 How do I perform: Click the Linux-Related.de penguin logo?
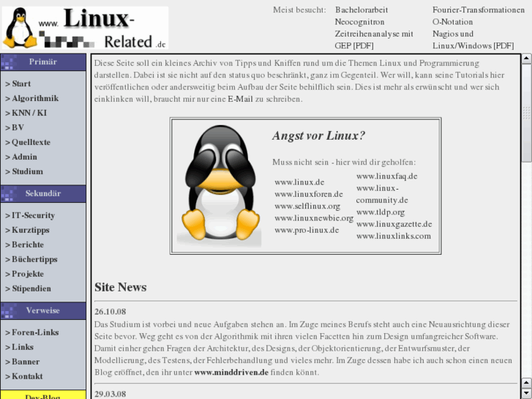(x=85, y=28)
